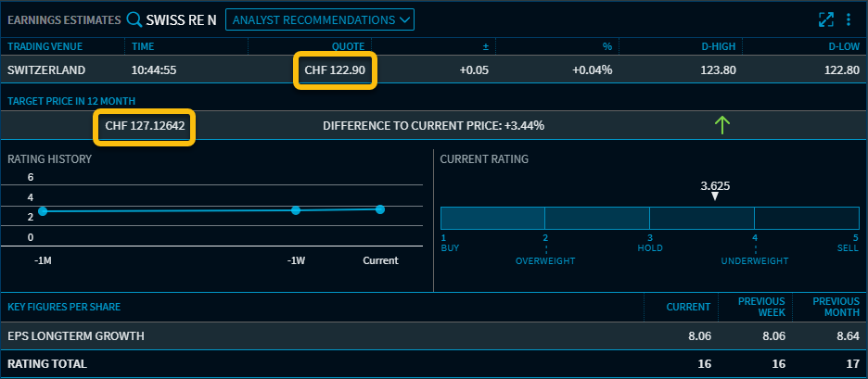Viewport: 868px width, 379px height.
Task: Select the 3.625 current rating marker
Action: tap(715, 191)
